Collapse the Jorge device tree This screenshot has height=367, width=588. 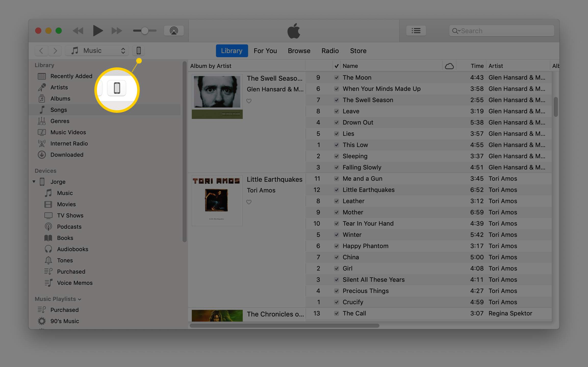click(35, 181)
